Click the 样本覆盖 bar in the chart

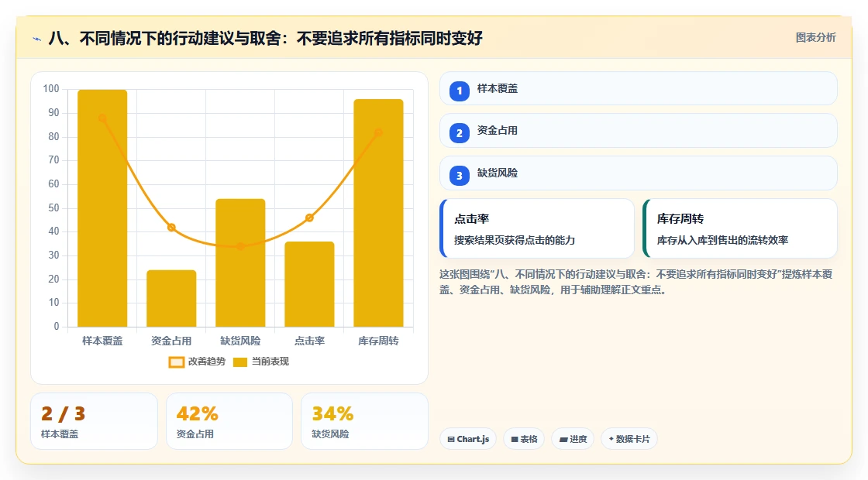[x=102, y=208]
